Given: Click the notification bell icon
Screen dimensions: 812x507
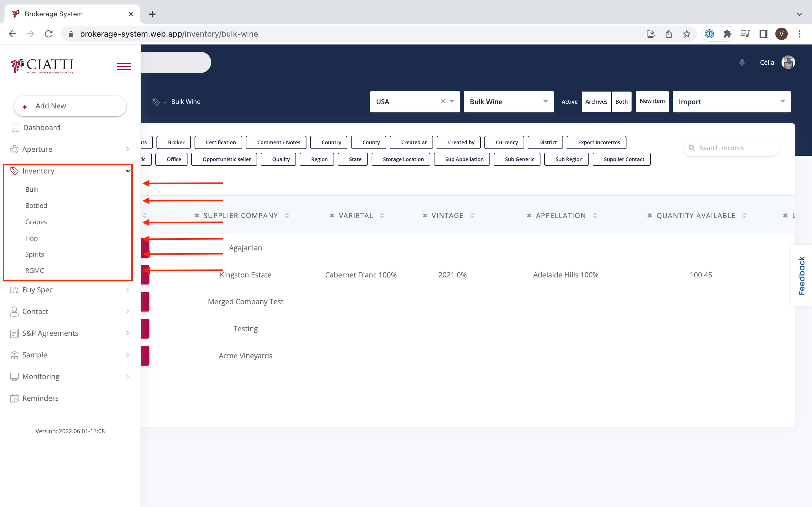Looking at the screenshot, I should [742, 62].
